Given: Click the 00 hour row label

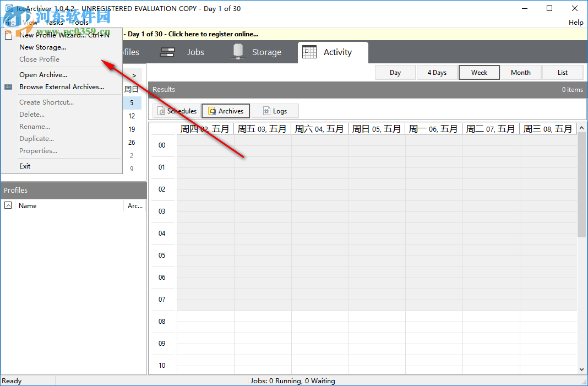Looking at the screenshot, I should pos(162,145).
